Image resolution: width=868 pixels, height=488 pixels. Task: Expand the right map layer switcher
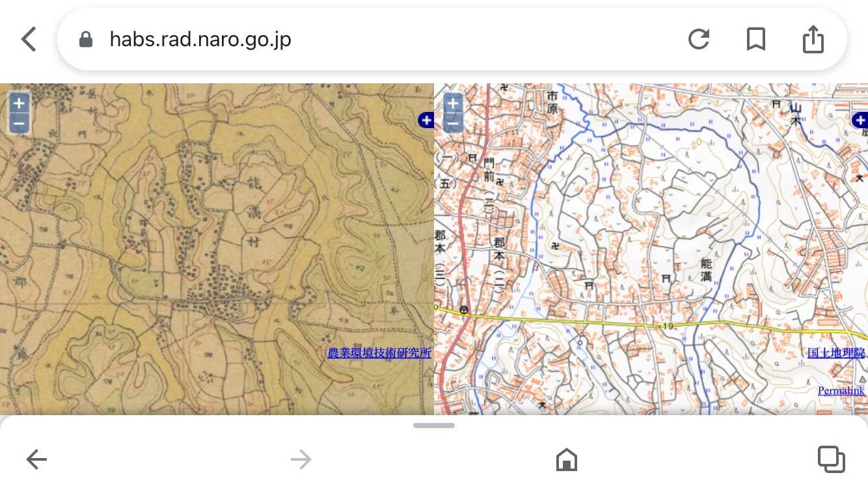point(860,120)
